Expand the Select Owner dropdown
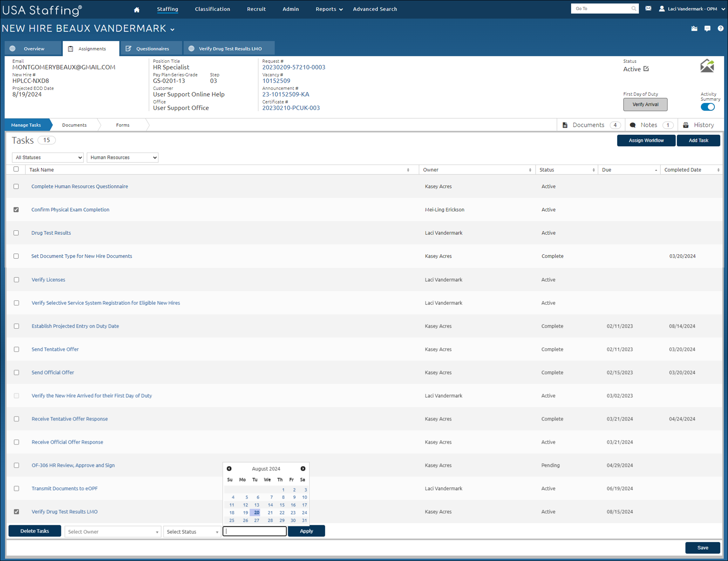The image size is (728, 561). click(x=113, y=532)
